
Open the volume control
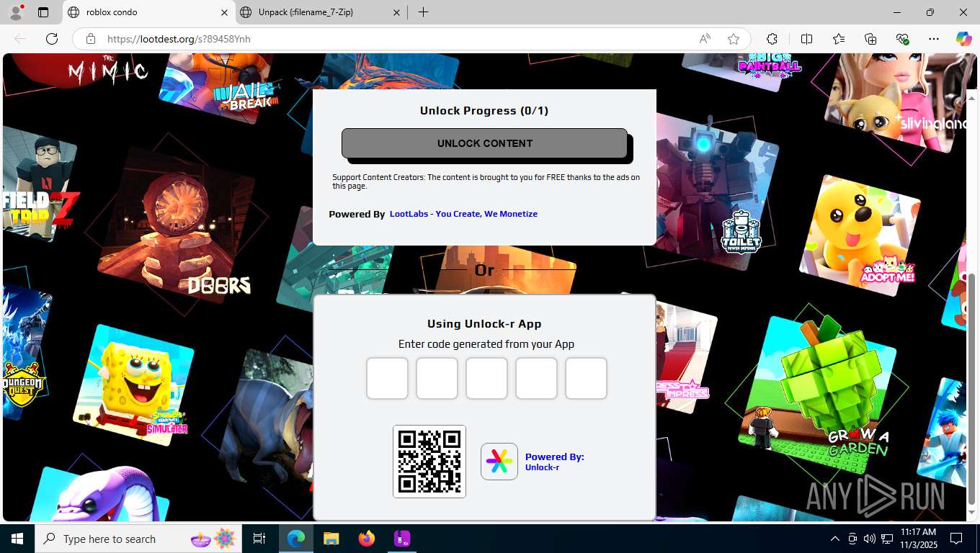(869, 539)
